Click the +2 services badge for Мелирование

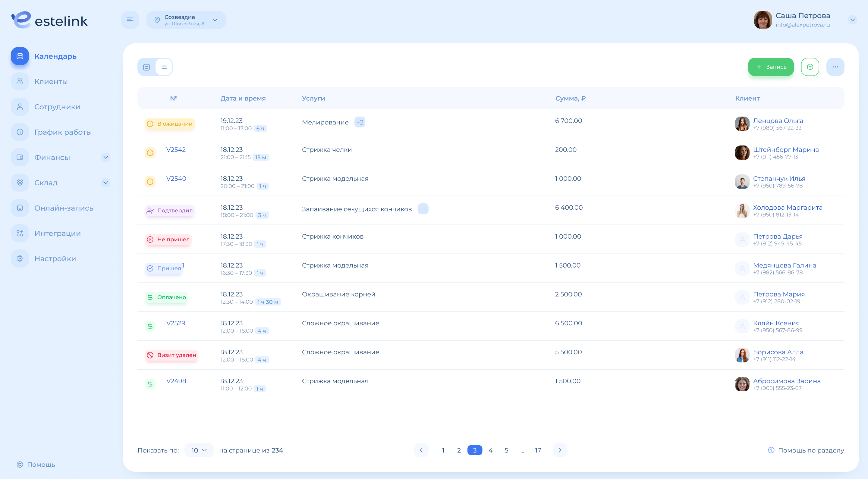point(360,122)
